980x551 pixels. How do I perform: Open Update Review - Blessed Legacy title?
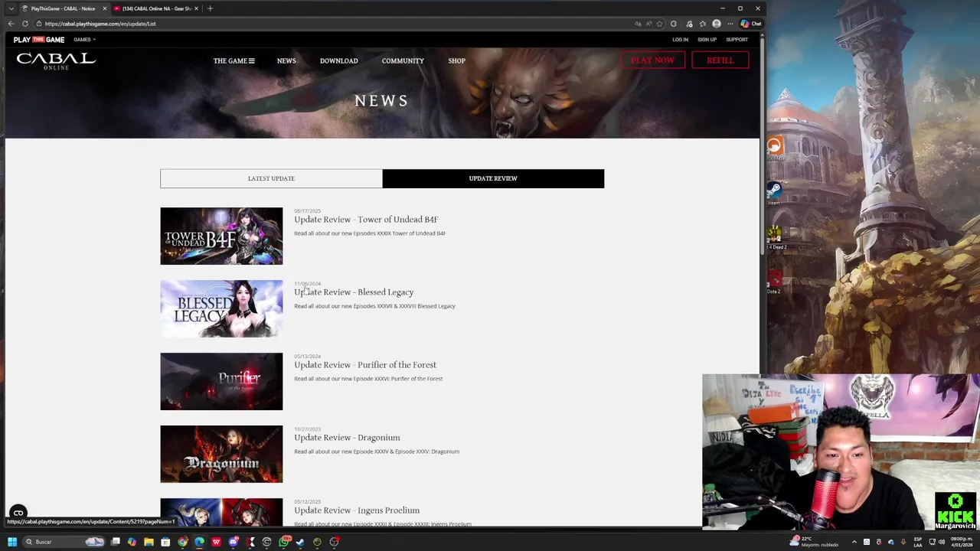coord(354,292)
